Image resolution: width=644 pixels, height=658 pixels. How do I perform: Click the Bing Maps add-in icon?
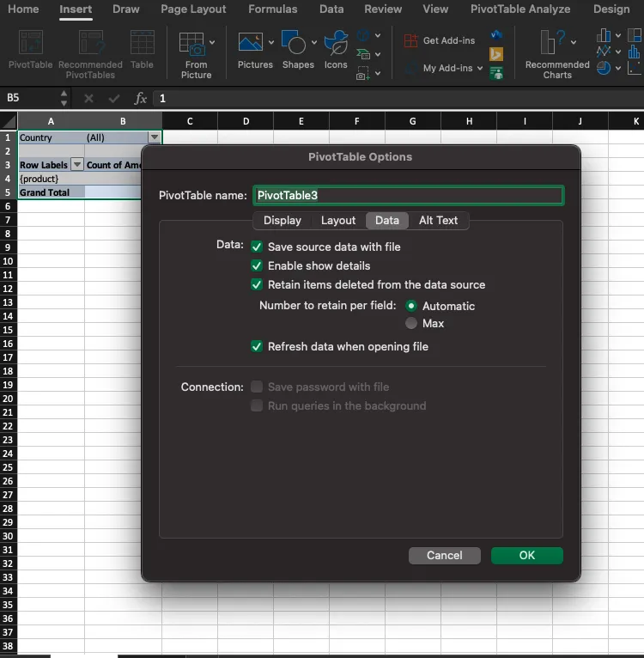(x=496, y=54)
